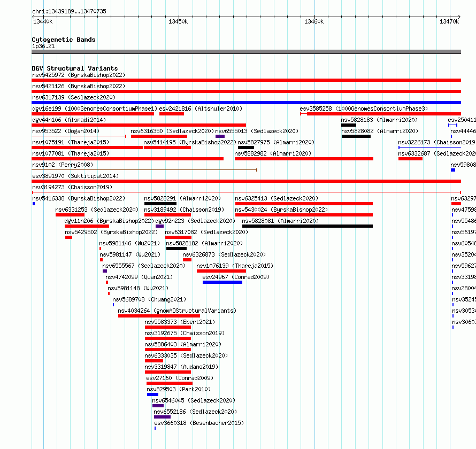Screen dimensions: 476x449
Task: Select nsv5828081 (Almarri2020) label
Action: (280, 221)
